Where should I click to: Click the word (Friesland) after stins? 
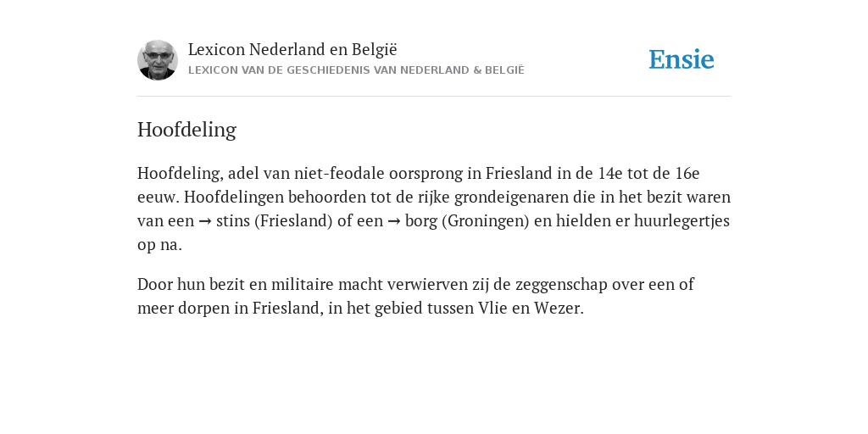[x=293, y=221]
